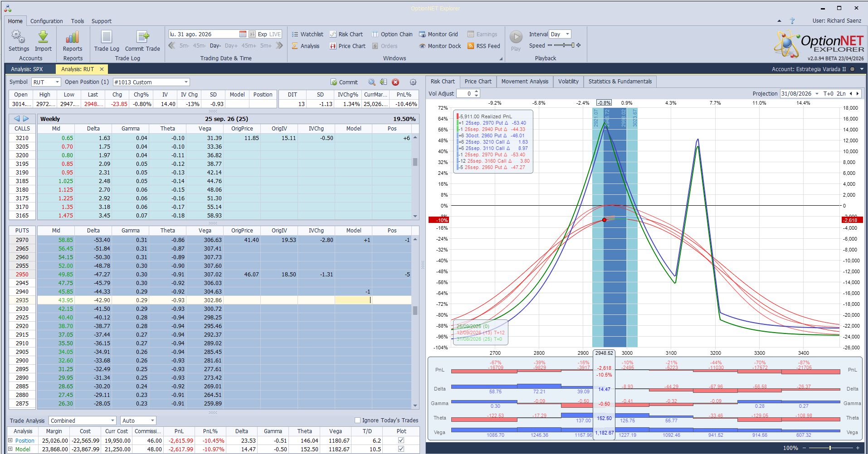Open the Account dropdown arrow
This screenshot has height=454, width=868.
coord(862,69)
